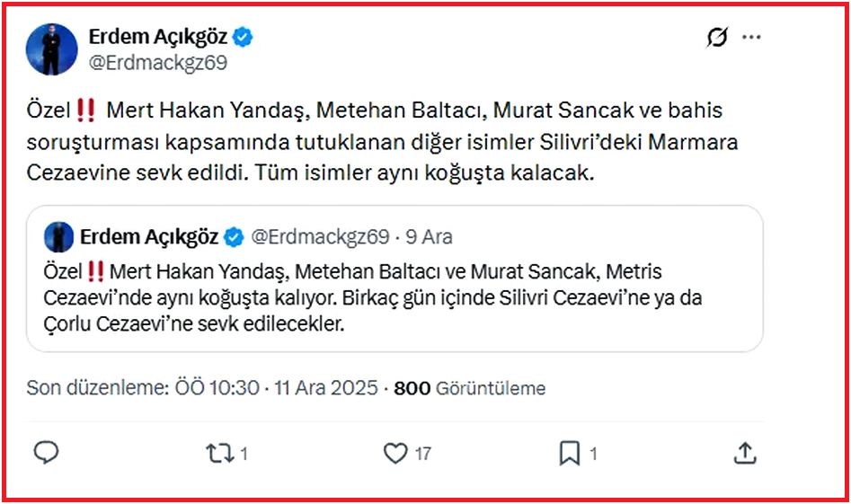Image resolution: width=851 pixels, height=504 pixels.
Task: Click the verified badge in quoted tweet
Action: [235, 237]
